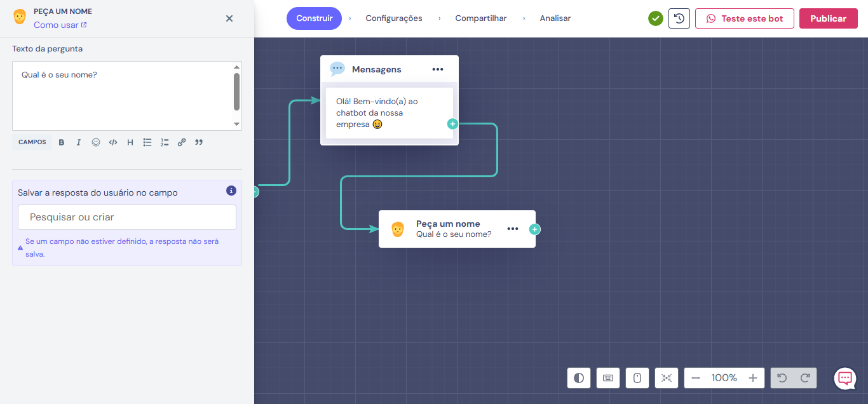Screen dimensions: 868x404
Task: Click the Teste este bot button
Action: pos(745,18)
